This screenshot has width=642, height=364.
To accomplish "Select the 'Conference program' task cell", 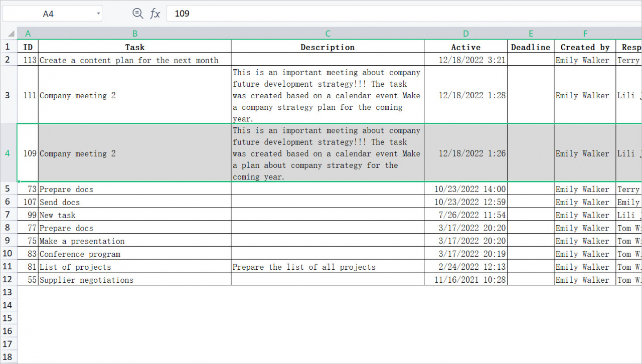I will 134,254.
